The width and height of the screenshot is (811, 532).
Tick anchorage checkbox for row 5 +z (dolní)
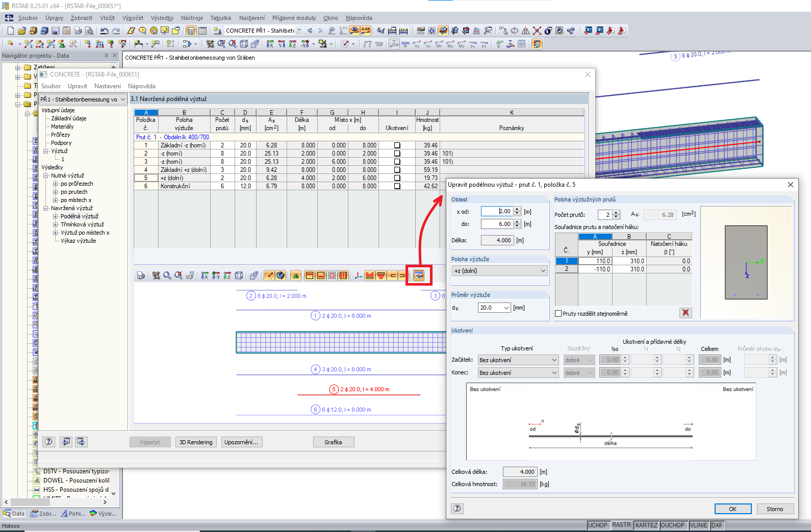tap(397, 178)
